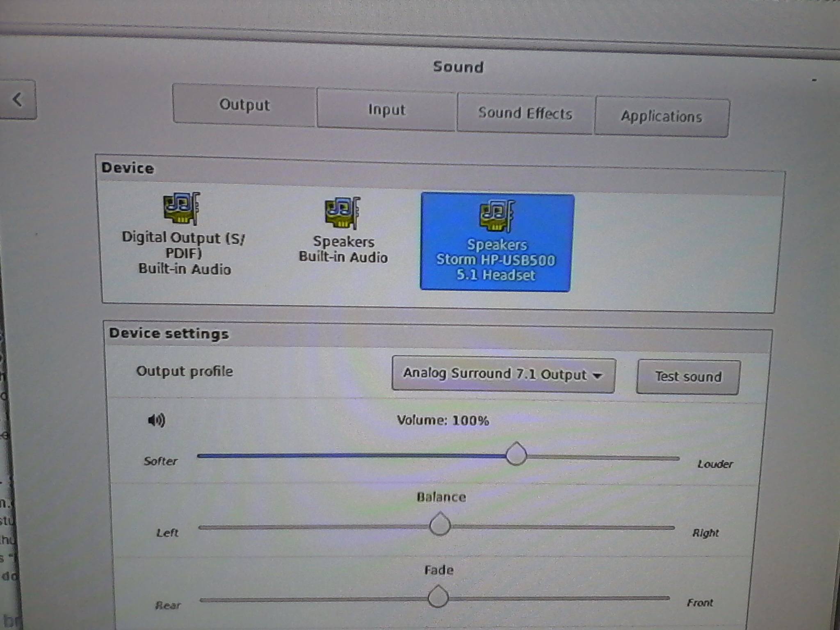Open the Input tab
840x630 pixels.
click(386, 110)
